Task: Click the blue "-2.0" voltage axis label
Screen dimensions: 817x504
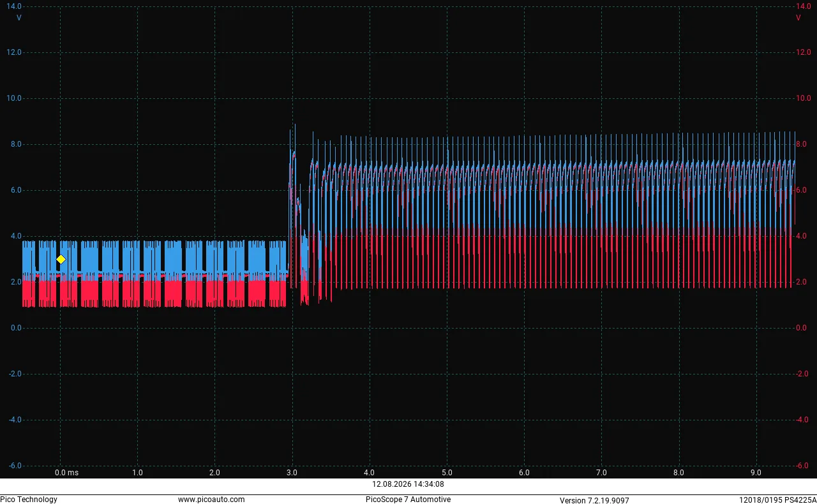Action: click(15, 374)
